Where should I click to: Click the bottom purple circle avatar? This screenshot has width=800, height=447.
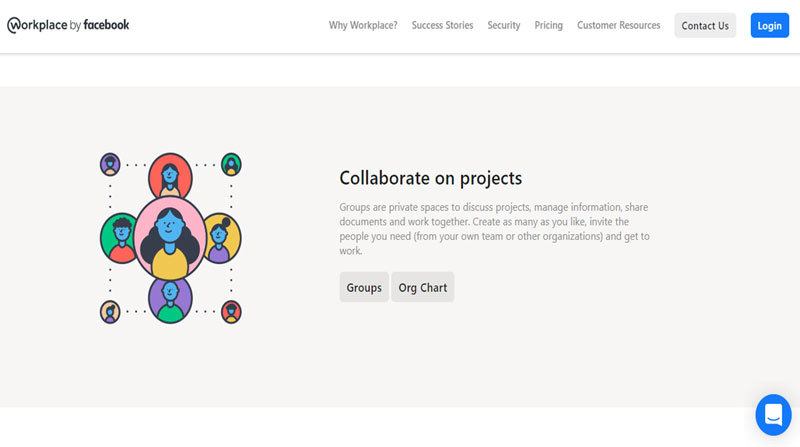[x=170, y=298]
